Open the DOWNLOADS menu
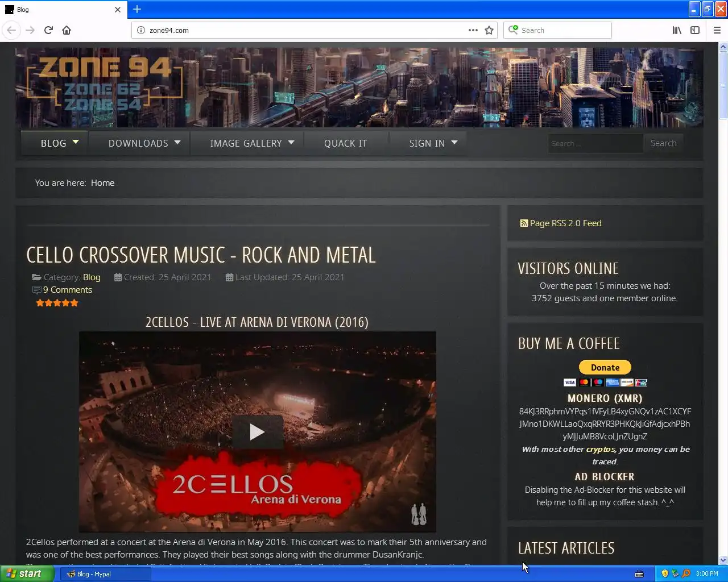 (138, 143)
